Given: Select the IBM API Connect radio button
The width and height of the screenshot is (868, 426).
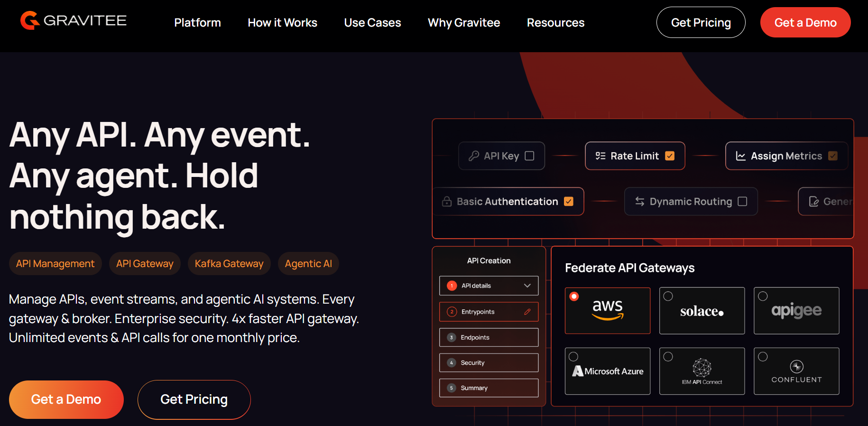Looking at the screenshot, I should coord(668,356).
